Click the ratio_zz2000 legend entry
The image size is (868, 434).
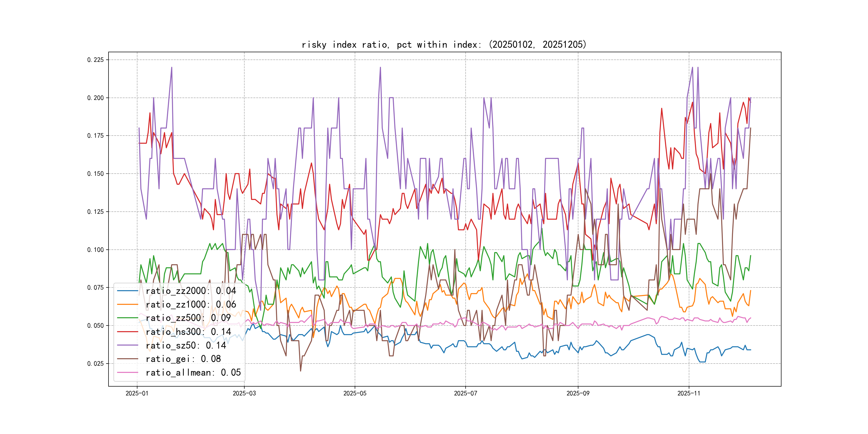[191, 291]
